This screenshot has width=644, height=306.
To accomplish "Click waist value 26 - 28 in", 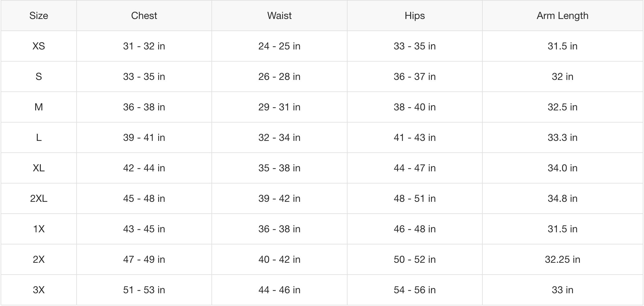I will [279, 76].
